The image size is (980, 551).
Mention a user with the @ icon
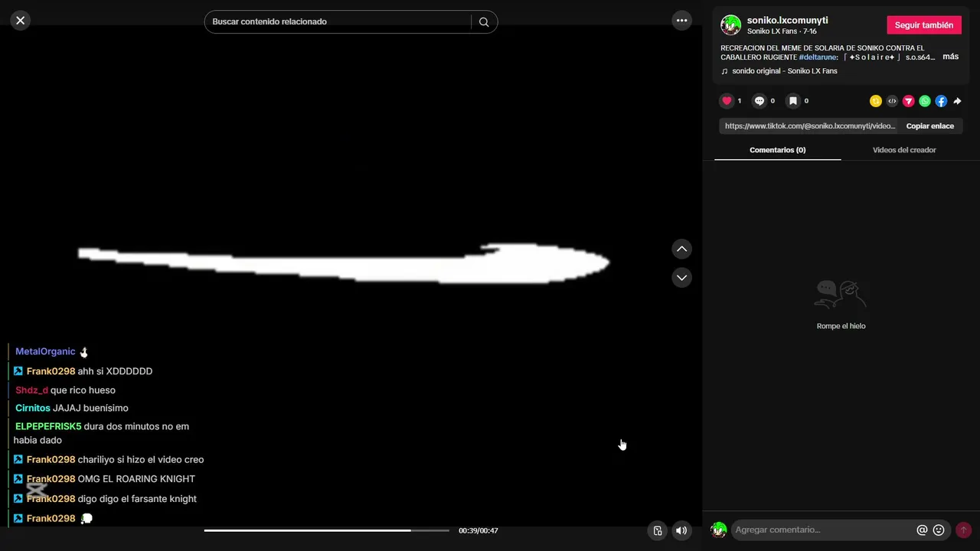point(922,530)
